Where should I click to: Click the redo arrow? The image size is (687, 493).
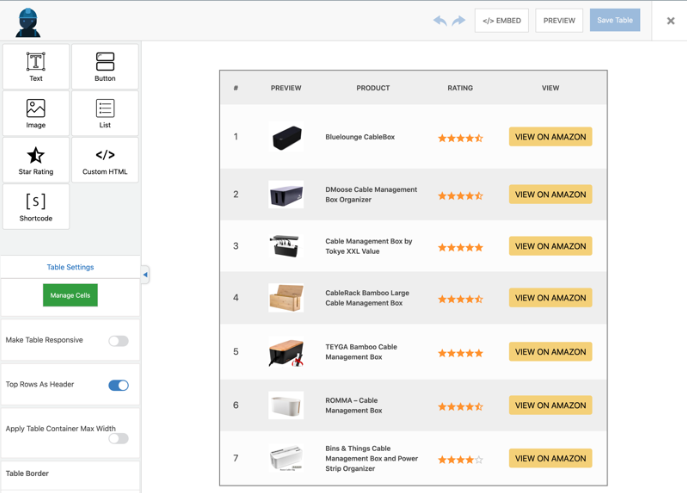tap(458, 21)
